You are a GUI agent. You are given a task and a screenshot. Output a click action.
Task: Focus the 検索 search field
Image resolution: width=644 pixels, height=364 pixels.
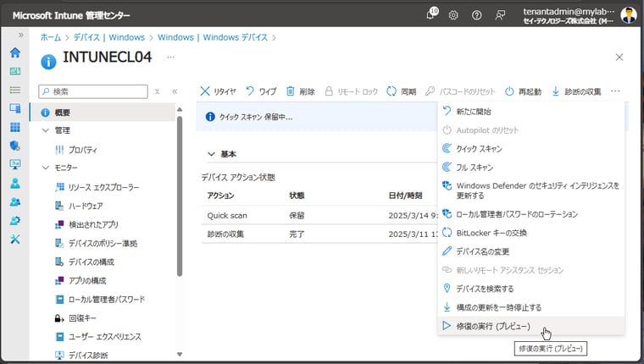pos(93,91)
